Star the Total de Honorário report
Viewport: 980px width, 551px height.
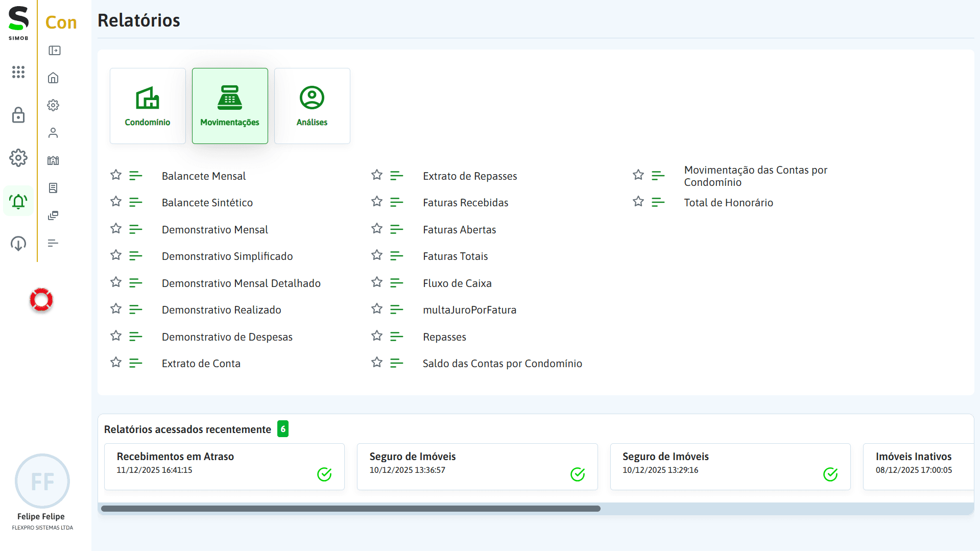pyautogui.click(x=638, y=202)
